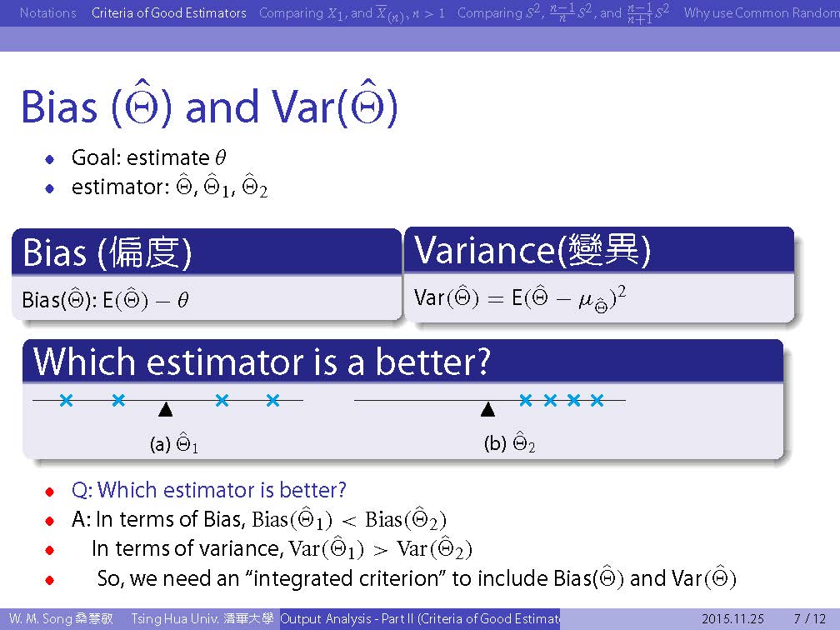Jump to the Comparing X1 and X̄(n) section

pyautogui.click(x=352, y=13)
